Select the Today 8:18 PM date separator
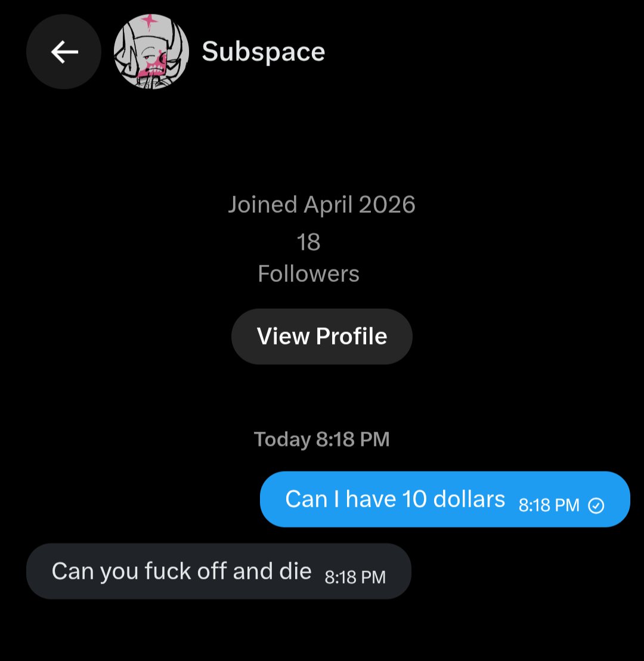The image size is (644, 661). [x=322, y=439]
